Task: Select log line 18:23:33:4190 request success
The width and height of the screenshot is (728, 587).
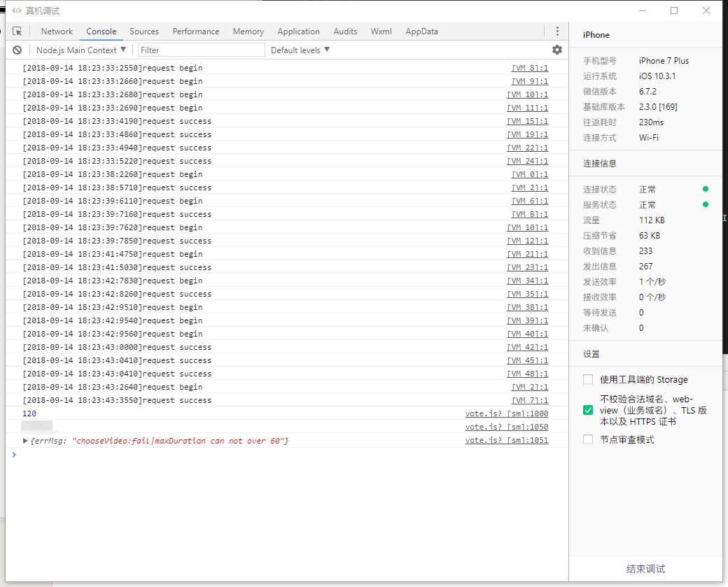Action: pos(117,121)
